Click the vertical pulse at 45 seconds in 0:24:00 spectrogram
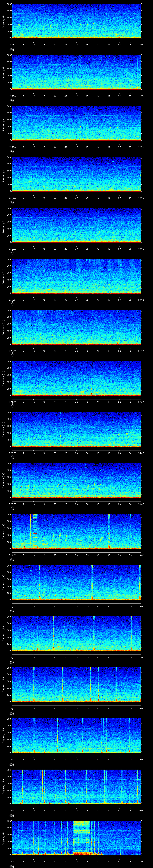 tap(109, 531)
